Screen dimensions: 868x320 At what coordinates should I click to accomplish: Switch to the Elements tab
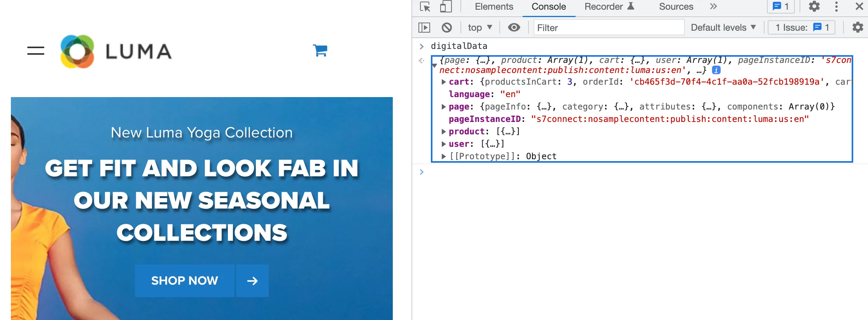494,7
